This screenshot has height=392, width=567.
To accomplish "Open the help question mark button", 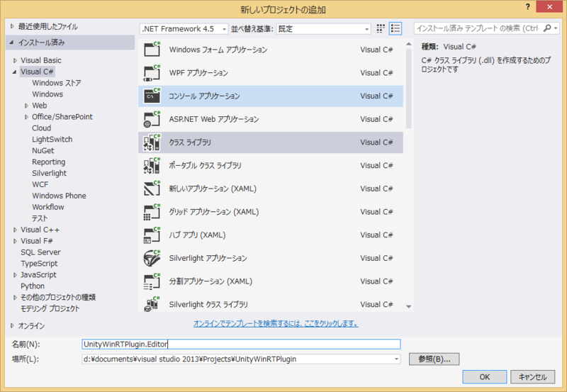I will [528, 7].
